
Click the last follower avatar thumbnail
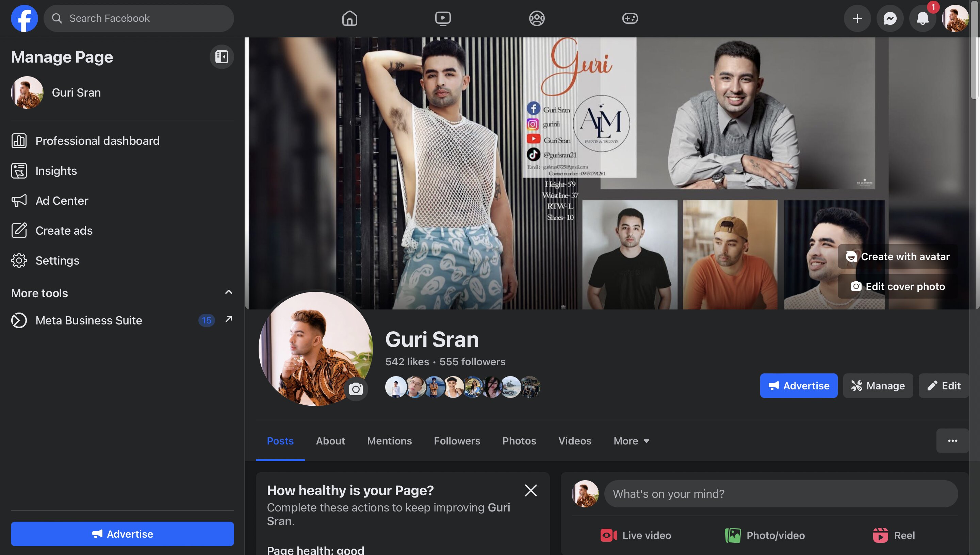[530, 387]
